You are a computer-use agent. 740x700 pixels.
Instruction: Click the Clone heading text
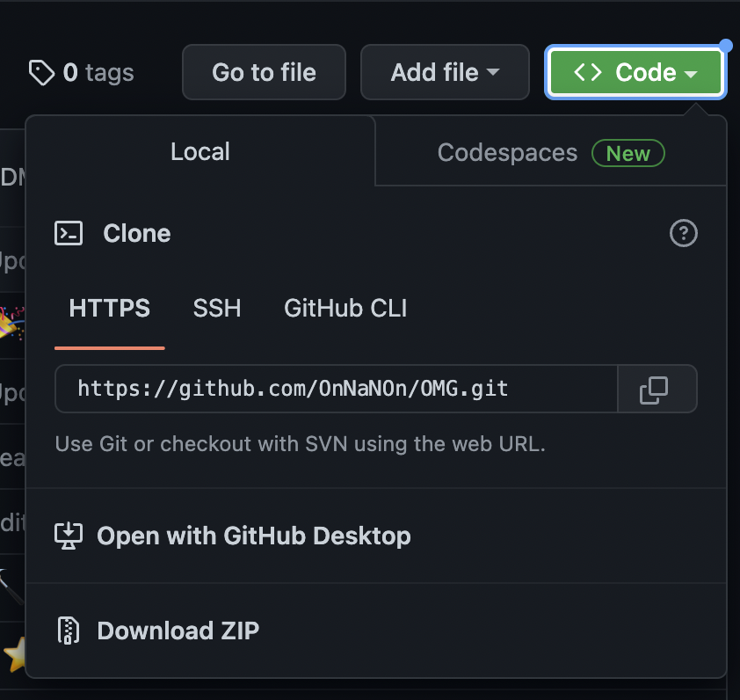pyautogui.click(x=137, y=233)
